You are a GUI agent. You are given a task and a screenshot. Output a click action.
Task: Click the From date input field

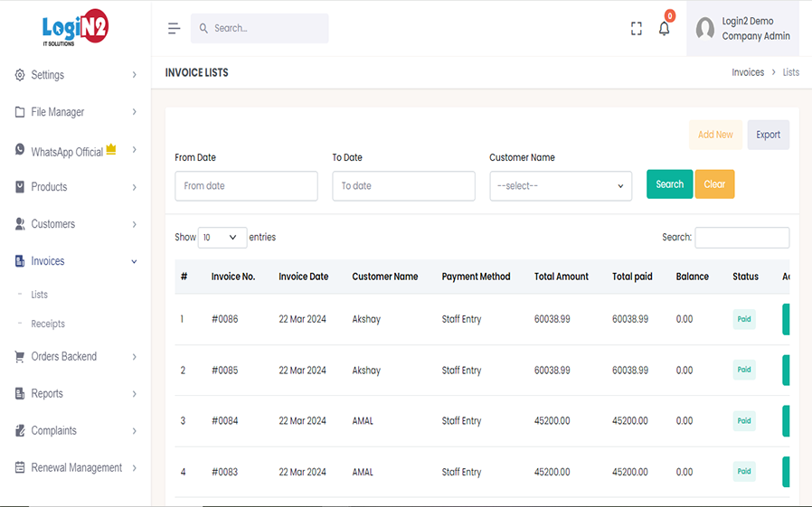pos(246,186)
